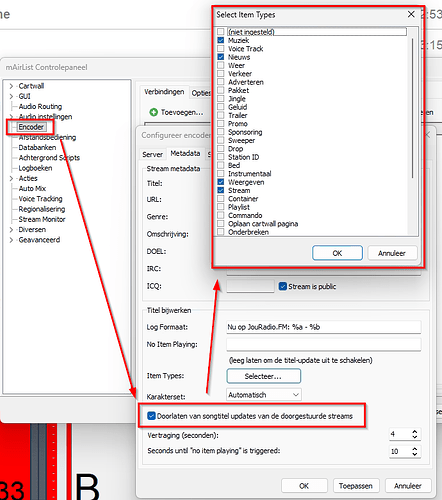Viewport: 442px width, 500px height.
Task: Select Encoder in the settings tree
Action: pos(31,127)
